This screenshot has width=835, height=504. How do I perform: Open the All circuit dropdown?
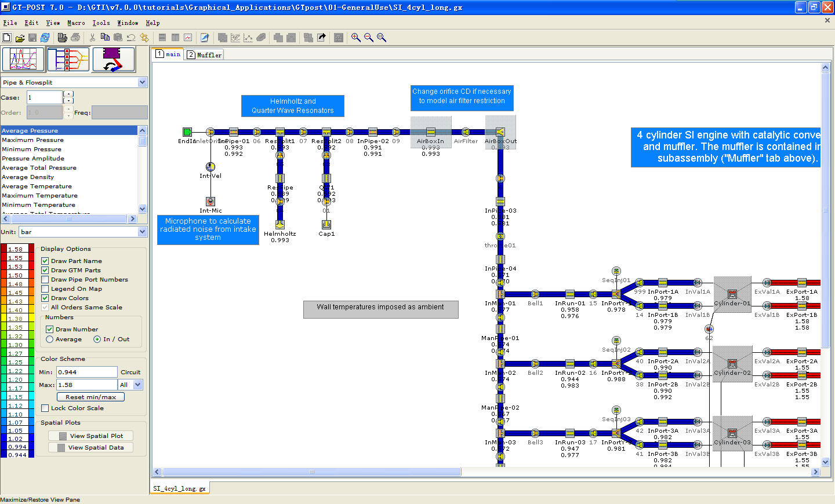tap(138, 385)
